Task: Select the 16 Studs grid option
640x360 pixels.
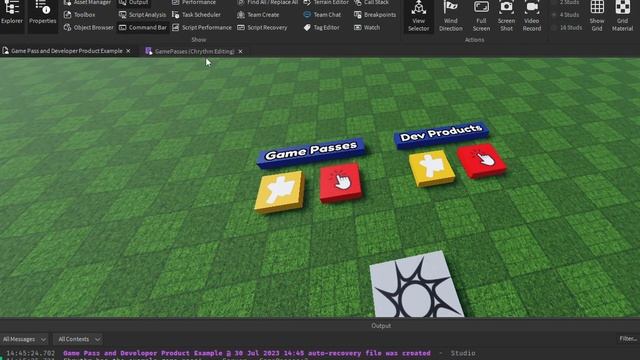Action: 567,27
